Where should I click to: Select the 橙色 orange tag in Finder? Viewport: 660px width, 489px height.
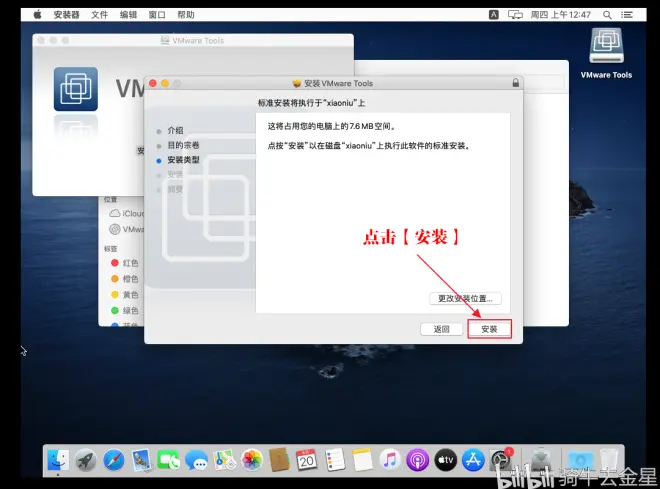coord(125,279)
